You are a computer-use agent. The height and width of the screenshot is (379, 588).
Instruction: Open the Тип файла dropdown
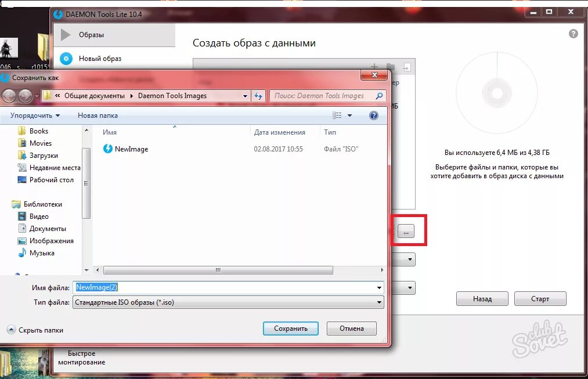(x=228, y=302)
